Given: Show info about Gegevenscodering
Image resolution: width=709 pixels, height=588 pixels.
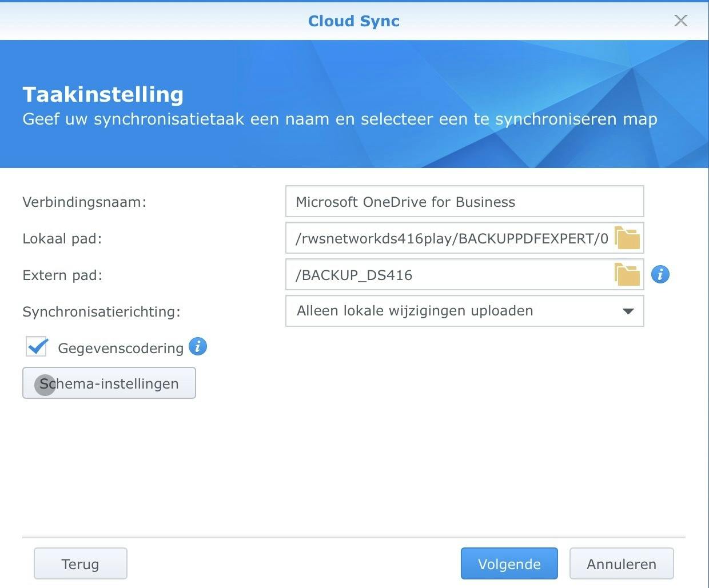Looking at the screenshot, I should (198, 347).
